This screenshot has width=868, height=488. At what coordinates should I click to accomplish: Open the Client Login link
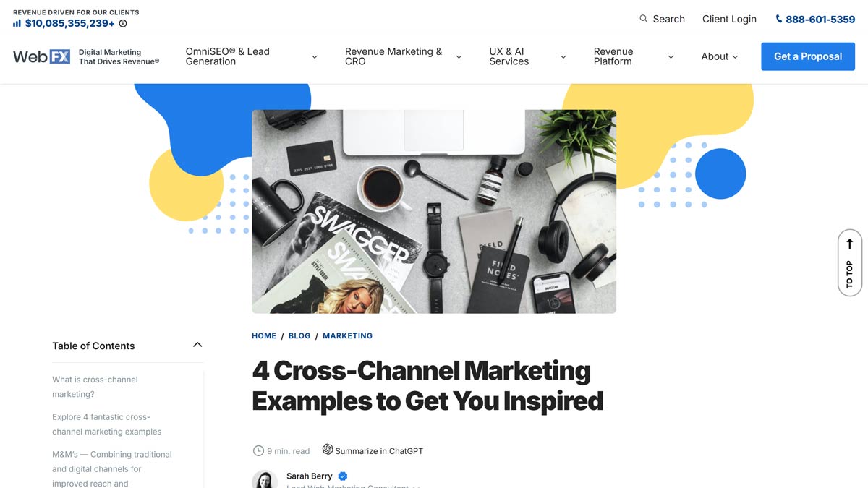(729, 19)
